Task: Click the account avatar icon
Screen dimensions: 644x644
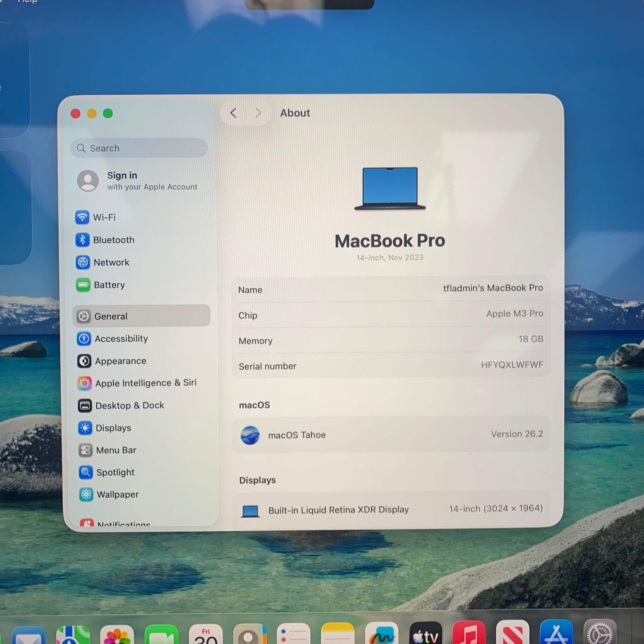Action: (x=88, y=180)
